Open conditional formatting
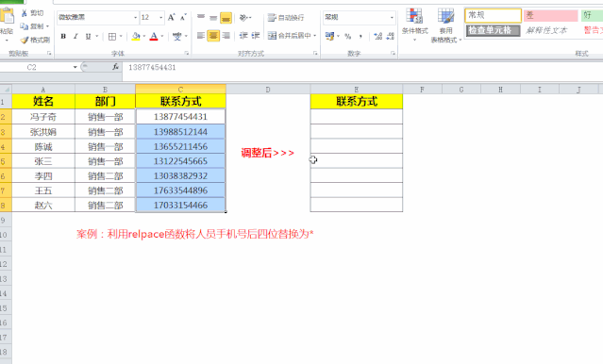603x364 pixels. (x=414, y=25)
